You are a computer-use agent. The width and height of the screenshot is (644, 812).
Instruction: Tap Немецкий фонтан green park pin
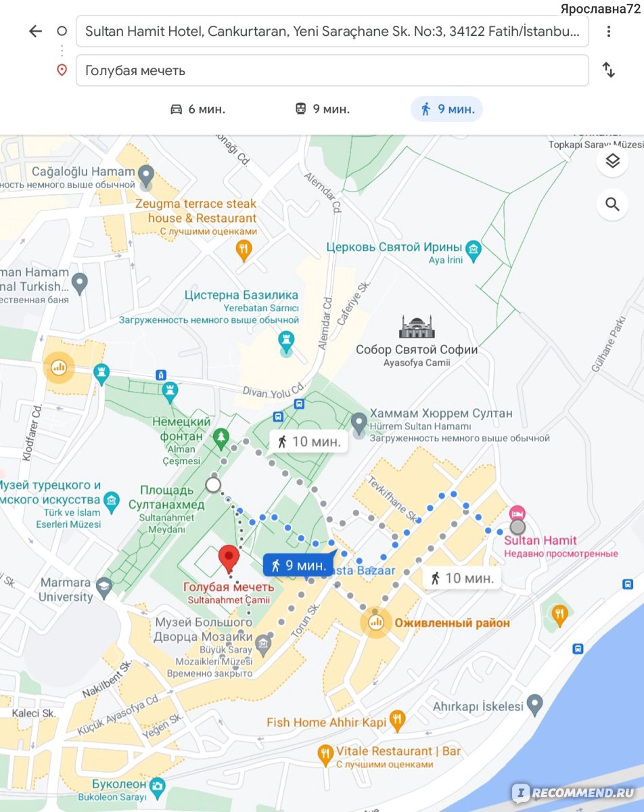pyautogui.click(x=221, y=438)
